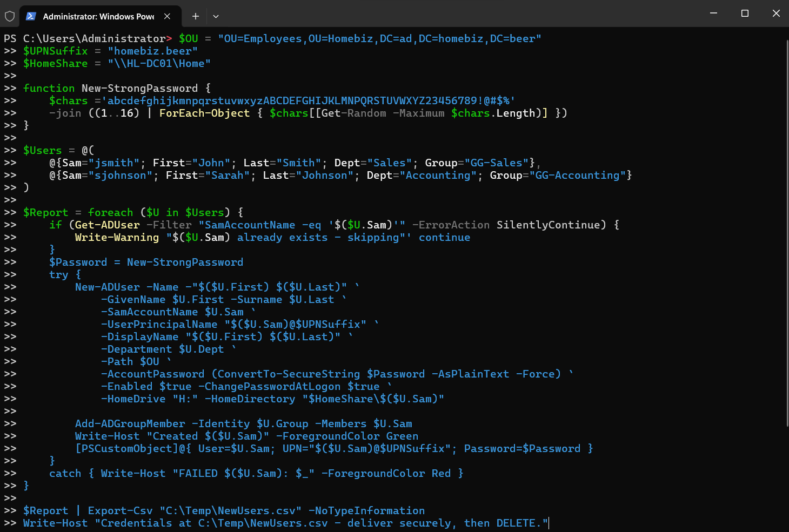Click the "Add-ADGroupMember" cmdlet
This screenshot has width=789, height=532.
(x=130, y=423)
